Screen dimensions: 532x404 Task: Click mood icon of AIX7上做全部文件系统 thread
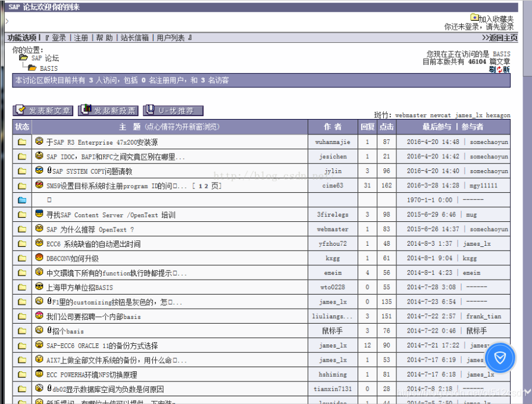tap(39, 359)
